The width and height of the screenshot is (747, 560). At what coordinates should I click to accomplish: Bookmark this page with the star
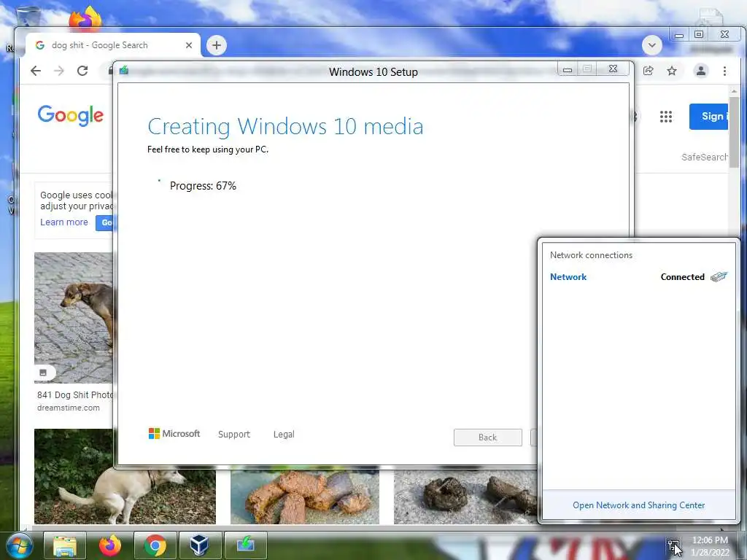[672, 71]
